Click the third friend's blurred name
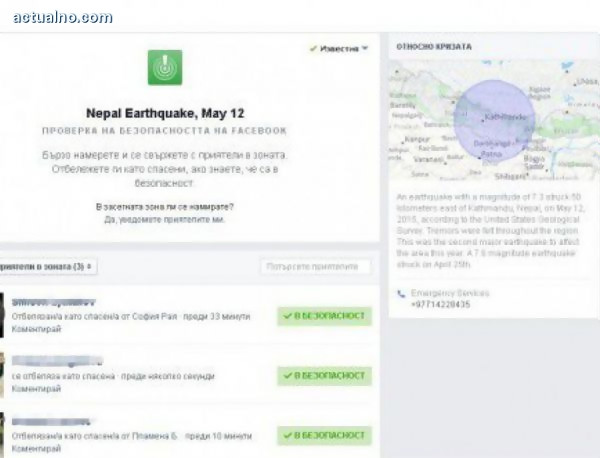 click(51, 422)
